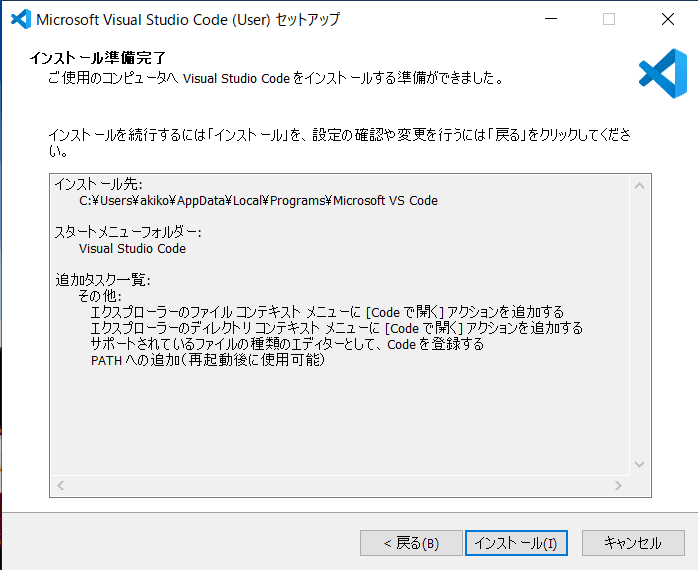The height and width of the screenshot is (570, 698).
Task: Click the greyed-out maximize button
Action: point(609,19)
